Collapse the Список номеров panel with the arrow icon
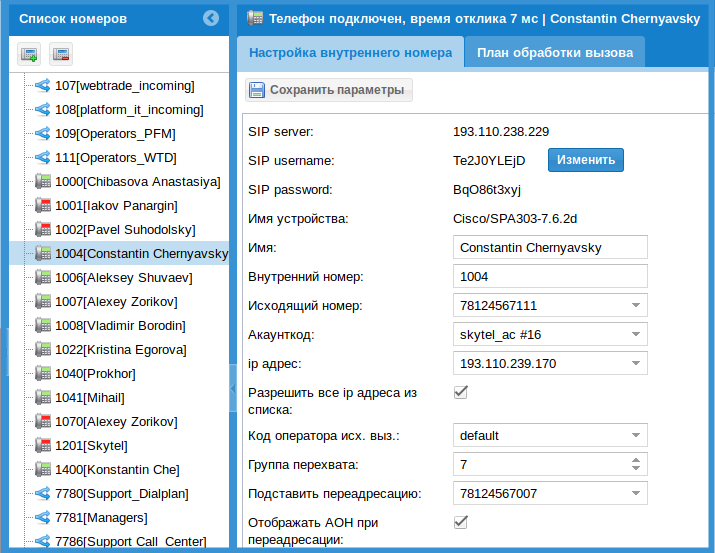715x553 pixels. coord(210,17)
